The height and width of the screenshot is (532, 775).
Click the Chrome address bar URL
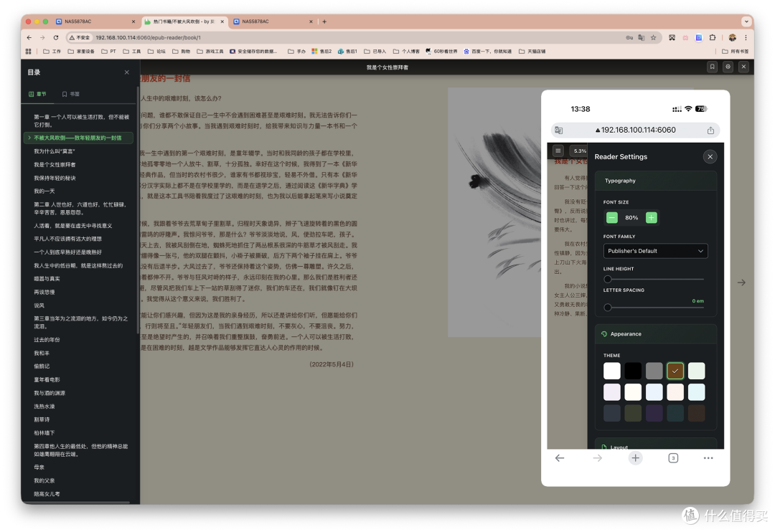149,37
